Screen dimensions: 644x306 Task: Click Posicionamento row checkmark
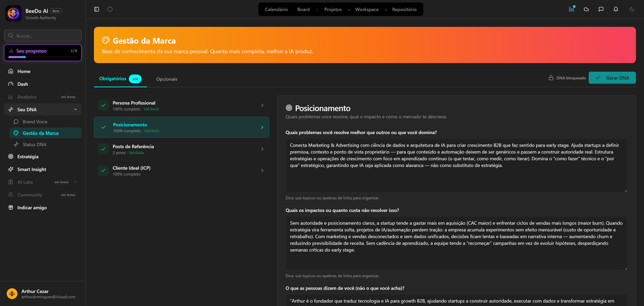[103, 127]
